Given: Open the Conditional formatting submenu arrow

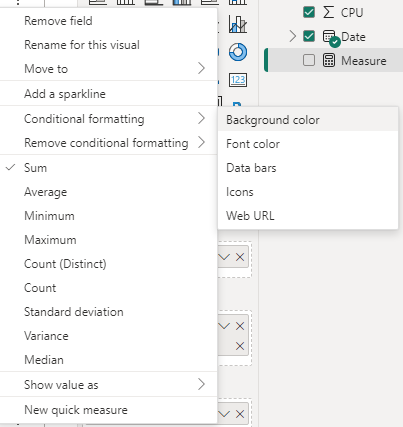Looking at the screenshot, I should 201,118.
